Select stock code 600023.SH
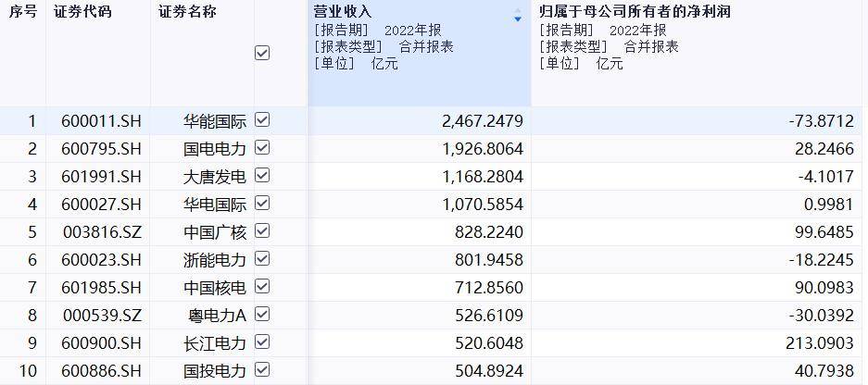The height and width of the screenshot is (385, 868). coord(101,259)
